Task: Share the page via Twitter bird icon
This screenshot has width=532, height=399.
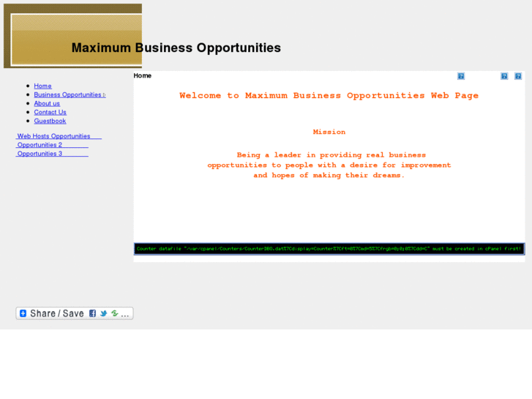Action: (x=103, y=313)
